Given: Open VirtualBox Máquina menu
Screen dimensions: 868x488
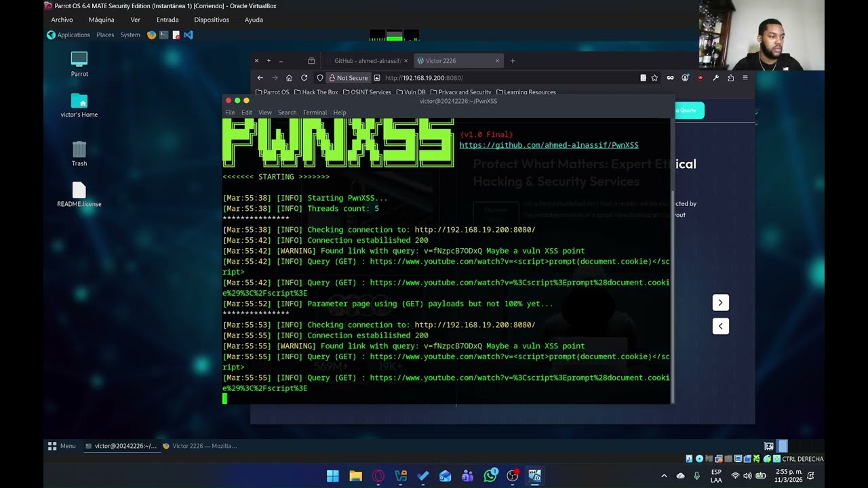Looking at the screenshot, I should [x=101, y=20].
